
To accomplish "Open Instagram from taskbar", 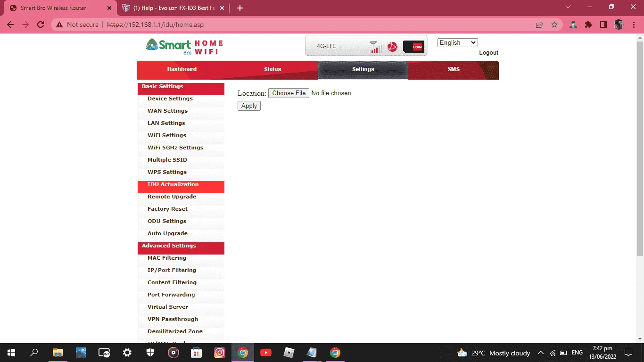I will 220,353.
